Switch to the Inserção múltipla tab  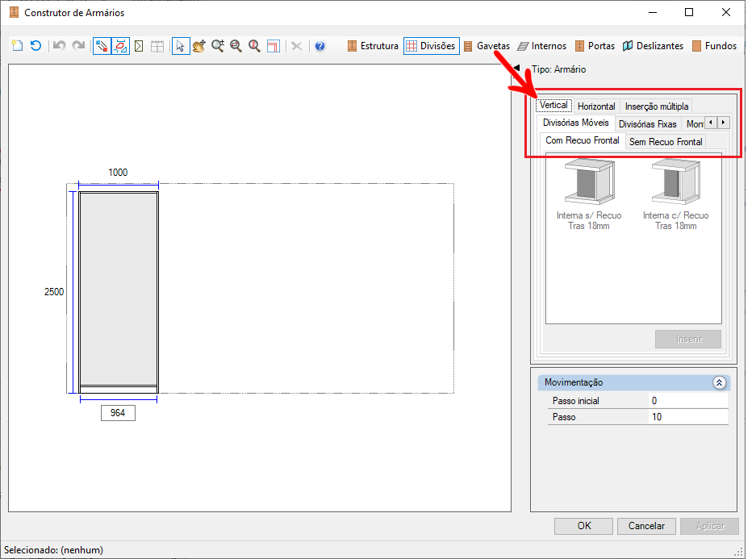(x=657, y=106)
